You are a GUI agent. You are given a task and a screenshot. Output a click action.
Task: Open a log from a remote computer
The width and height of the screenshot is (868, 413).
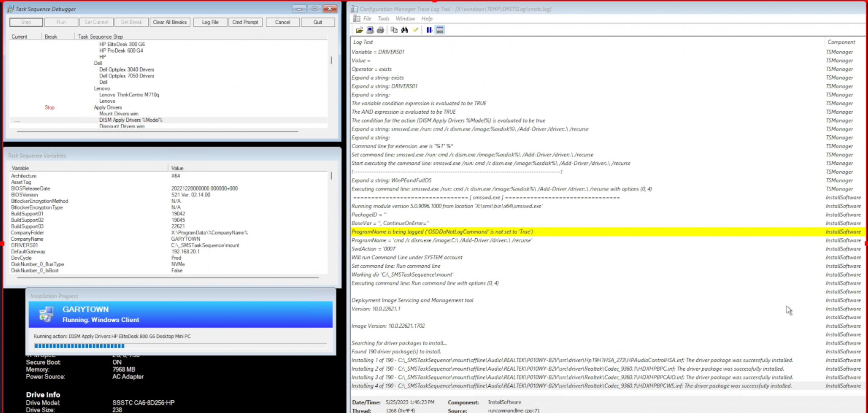(370, 30)
